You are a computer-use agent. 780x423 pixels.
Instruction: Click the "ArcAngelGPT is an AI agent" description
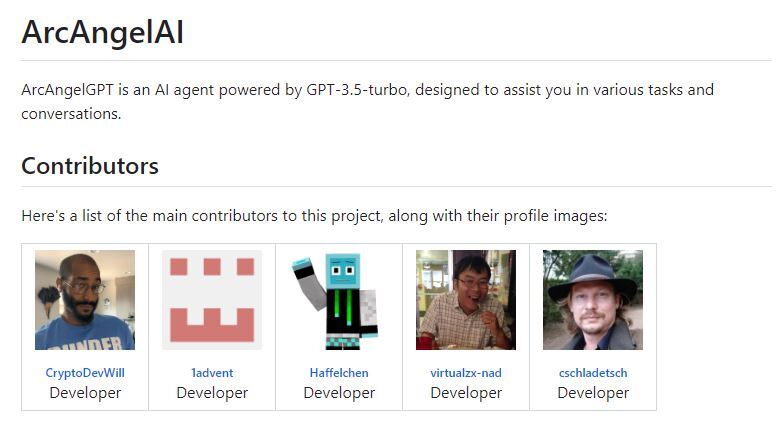368,102
